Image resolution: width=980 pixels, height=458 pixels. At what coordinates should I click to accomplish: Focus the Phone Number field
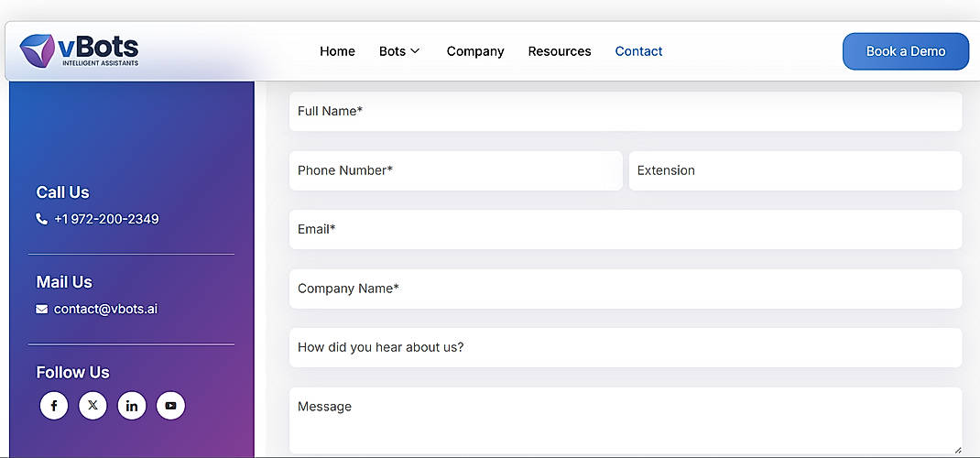coord(455,170)
